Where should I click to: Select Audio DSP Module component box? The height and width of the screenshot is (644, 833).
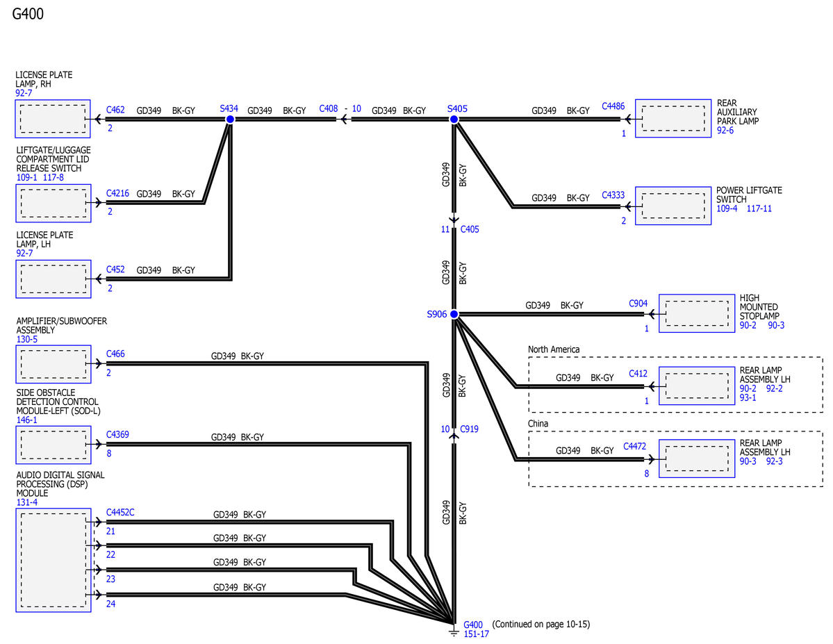point(53,560)
